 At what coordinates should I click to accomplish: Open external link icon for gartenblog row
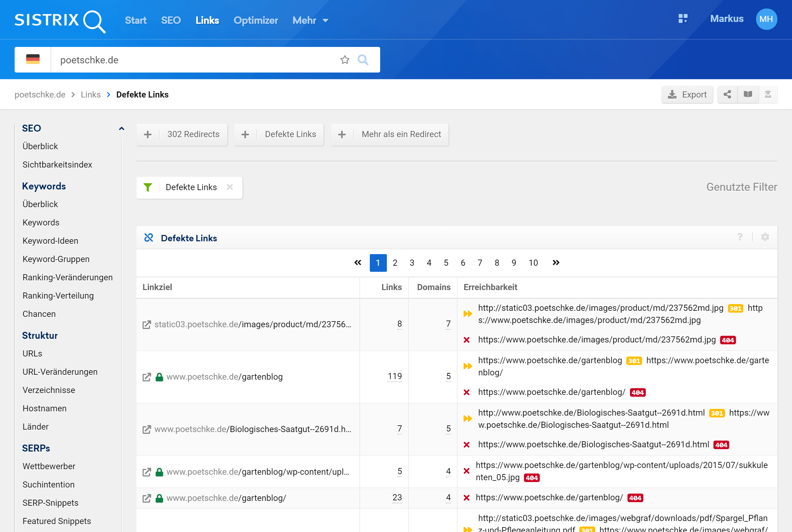pos(147,377)
